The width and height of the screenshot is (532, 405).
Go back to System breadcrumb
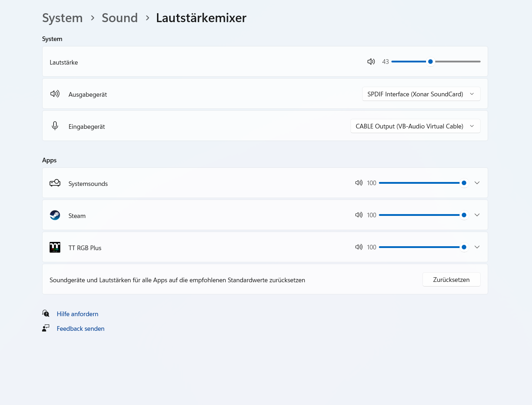pos(62,18)
